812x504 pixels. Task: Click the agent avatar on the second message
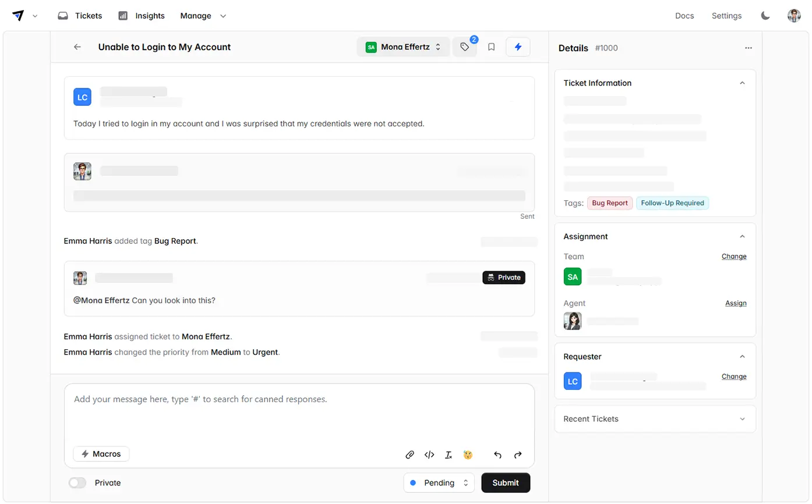click(82, 171)
